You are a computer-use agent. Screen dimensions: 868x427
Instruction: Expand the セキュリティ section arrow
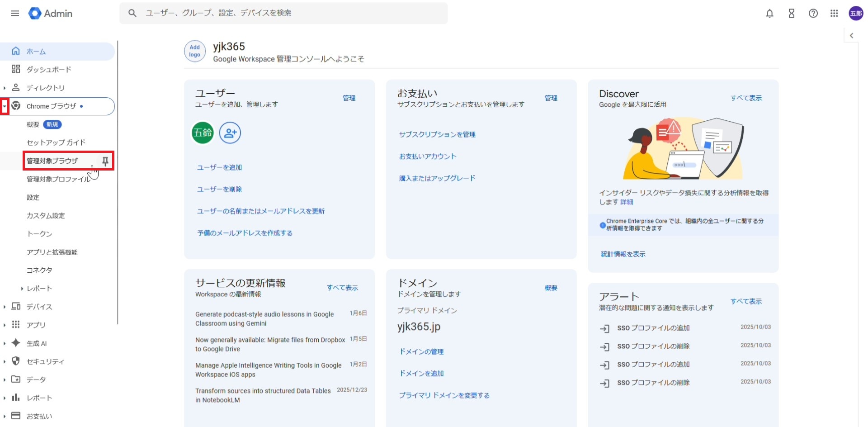point(5,361)
